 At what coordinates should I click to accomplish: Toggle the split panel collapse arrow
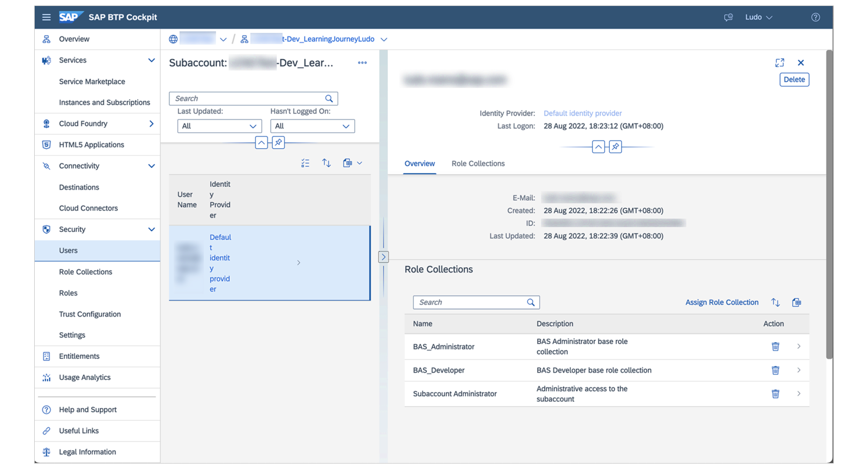pyautogui.click(x=384, y=257)
